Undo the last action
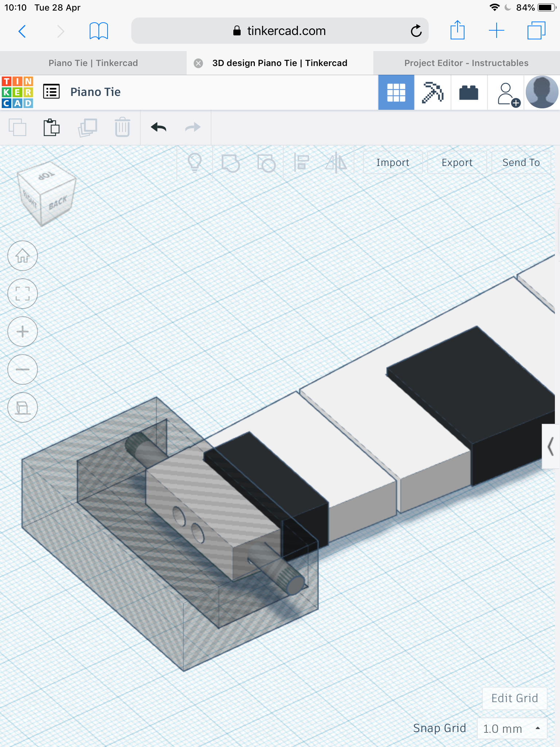Viewport: 560px width, 747px height. coord(159,127)
